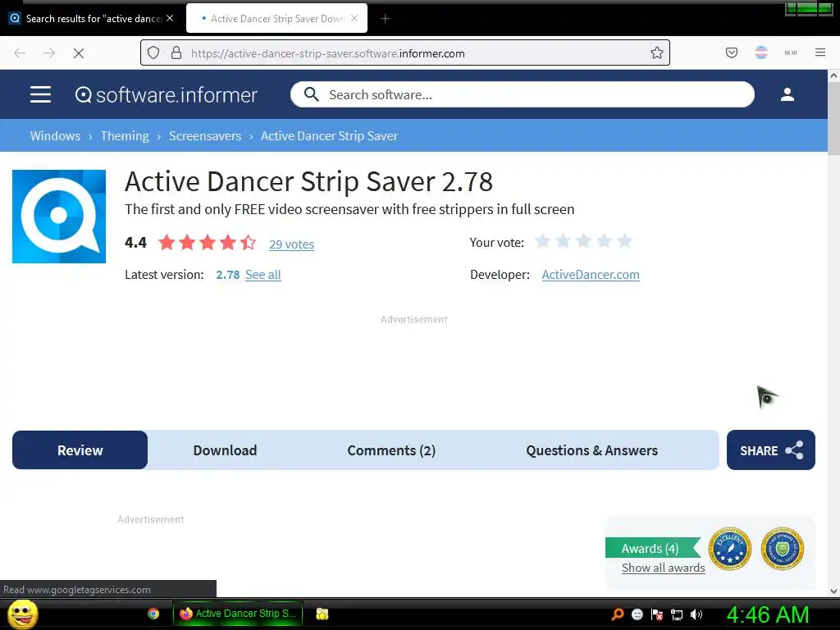The width and height of the screenshot is (840, 630).
Task: Close the Search results tab
Action: click(x=170, y=18)
